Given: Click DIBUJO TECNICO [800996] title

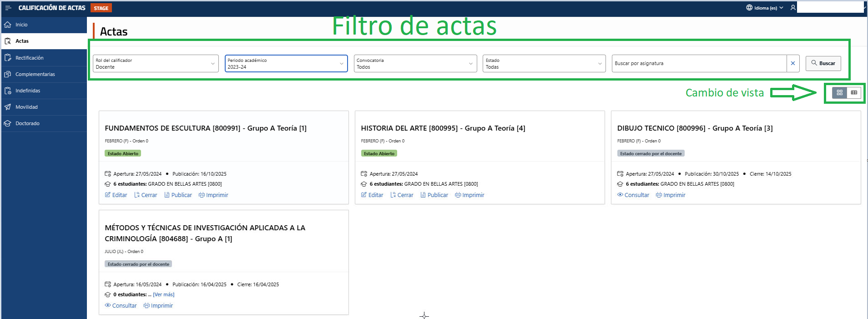Looking at the screenshot, I should pos(695,128).
